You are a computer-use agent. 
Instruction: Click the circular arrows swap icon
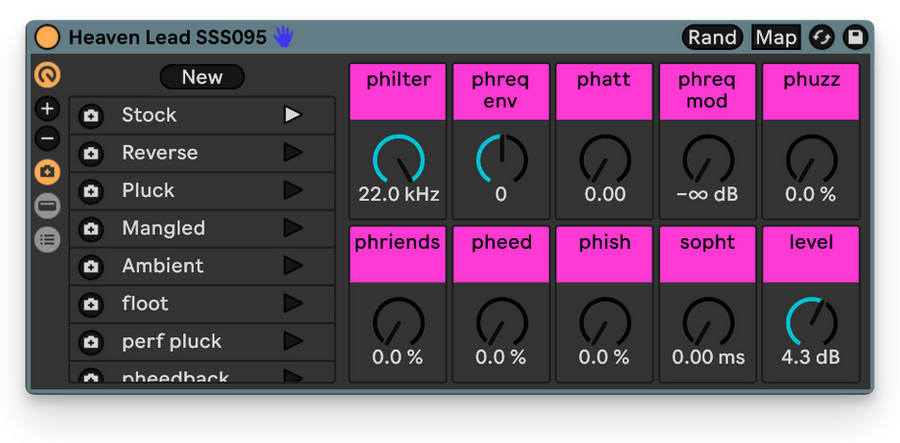[x=822, y=37]
